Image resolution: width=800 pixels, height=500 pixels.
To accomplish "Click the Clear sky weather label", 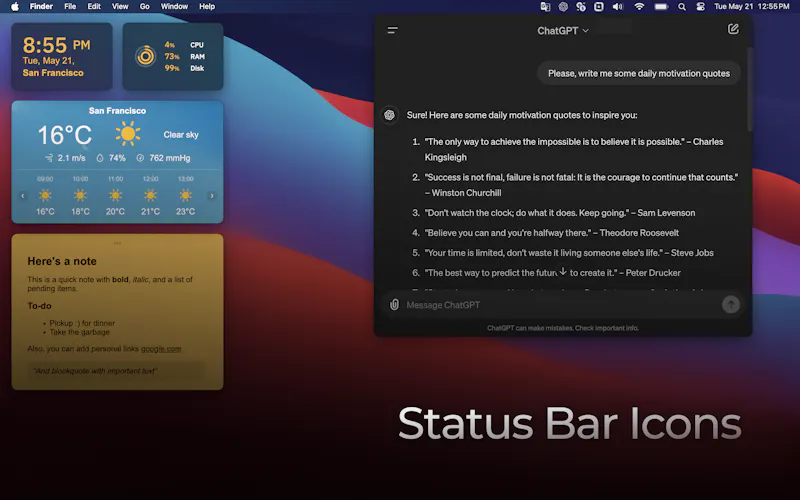I will tap(181, 135).
